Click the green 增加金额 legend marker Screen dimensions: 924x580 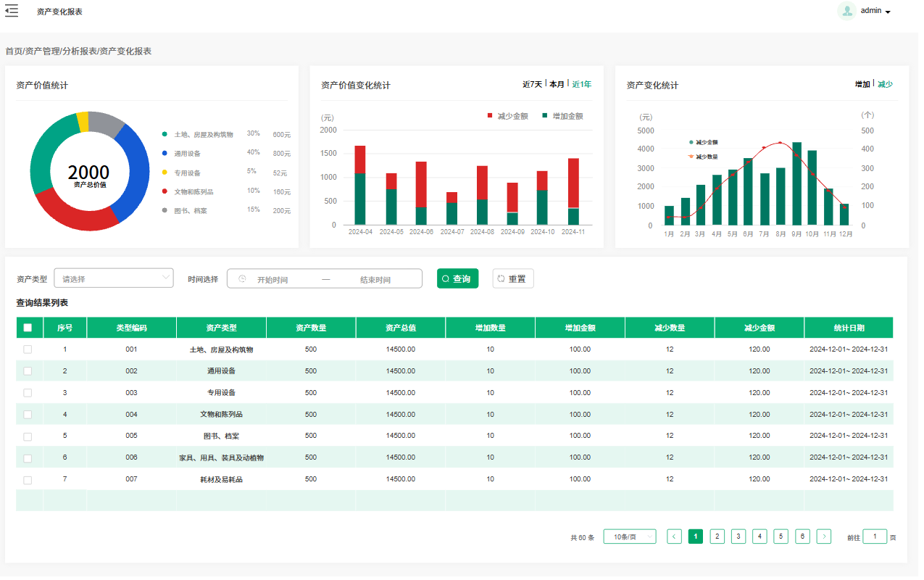[x=544, y=116]
